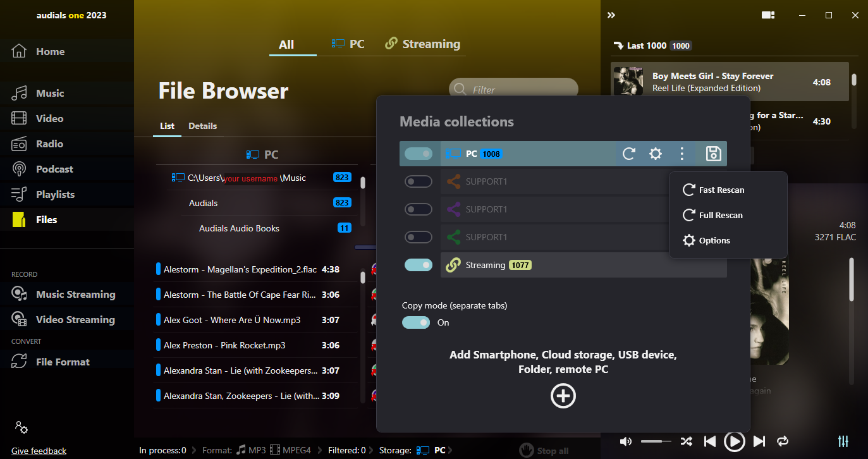The height and width of the screenshot is (459, 868).
Task: Skip to next track
Action: click(x=759, y=441)
